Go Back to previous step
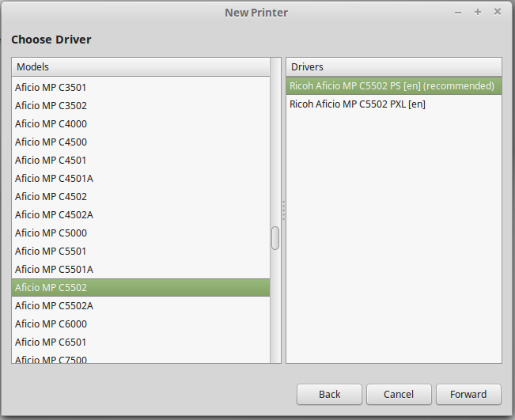Screen dimensions: 515x420 (329, 394)
